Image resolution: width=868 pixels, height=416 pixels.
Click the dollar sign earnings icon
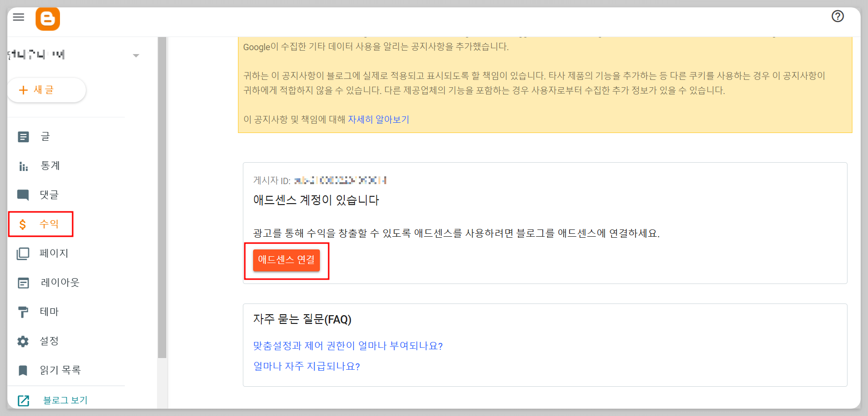[22, 224]
